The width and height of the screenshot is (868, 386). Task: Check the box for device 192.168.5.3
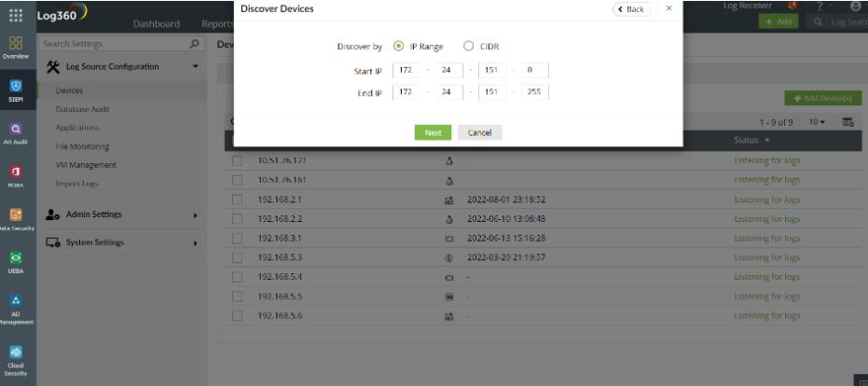tap(237, 257)
